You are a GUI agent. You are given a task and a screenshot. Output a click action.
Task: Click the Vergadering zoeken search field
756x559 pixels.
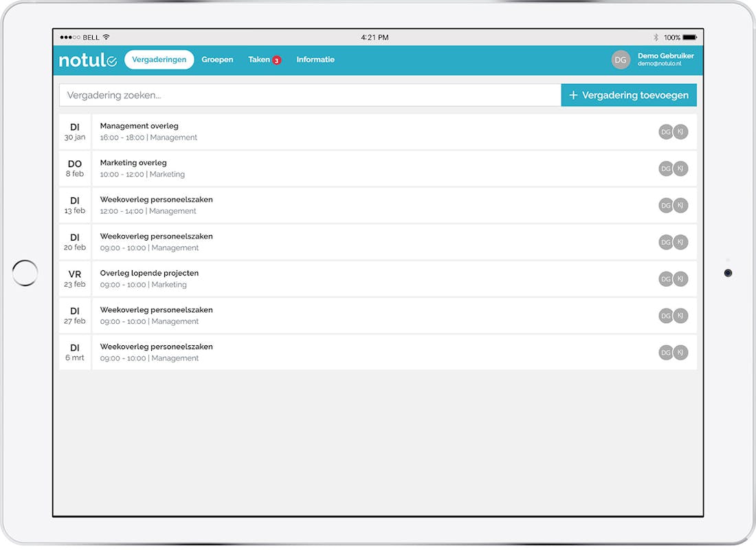(x=309, y=96)
